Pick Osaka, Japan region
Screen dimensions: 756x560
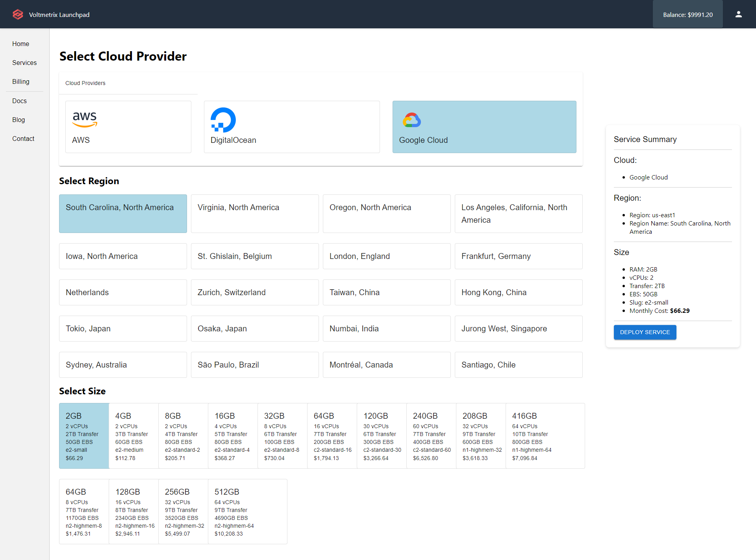click(255, 329)
